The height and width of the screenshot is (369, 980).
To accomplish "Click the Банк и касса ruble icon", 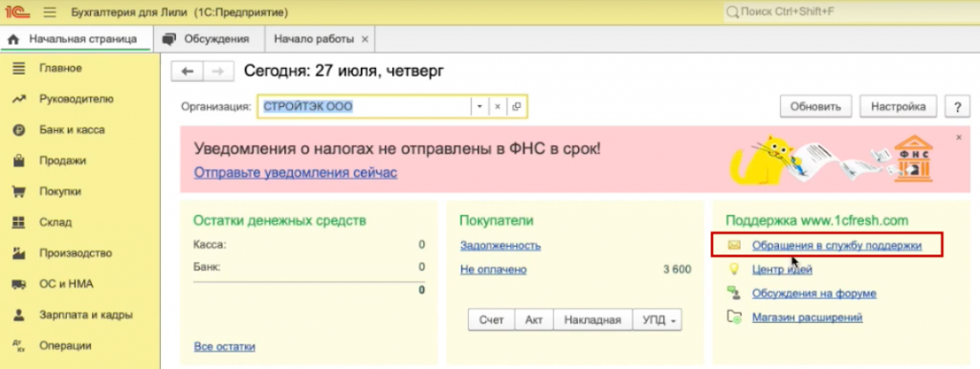I will (x=19, y=130).
